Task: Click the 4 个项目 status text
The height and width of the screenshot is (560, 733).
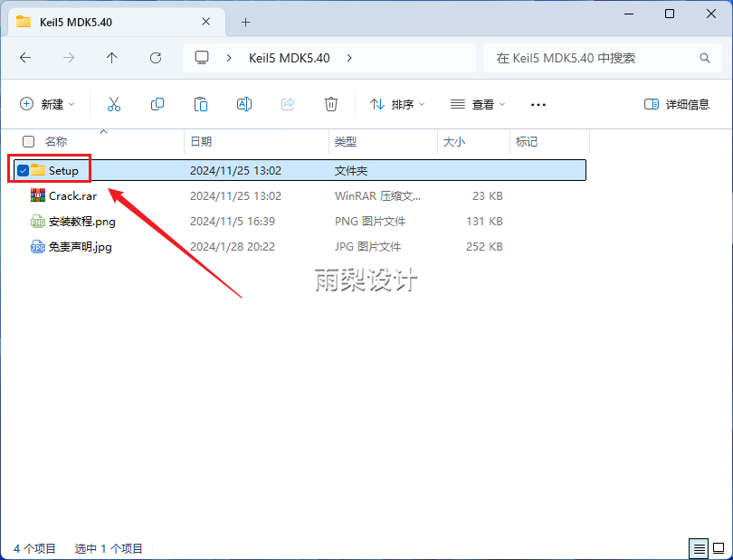Action: [34, 548]
